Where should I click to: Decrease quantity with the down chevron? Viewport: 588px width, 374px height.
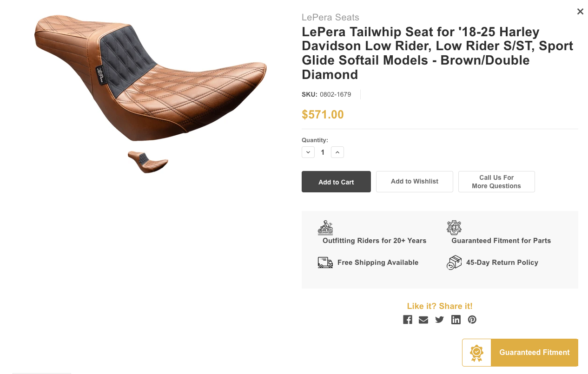tap(308, 152)
